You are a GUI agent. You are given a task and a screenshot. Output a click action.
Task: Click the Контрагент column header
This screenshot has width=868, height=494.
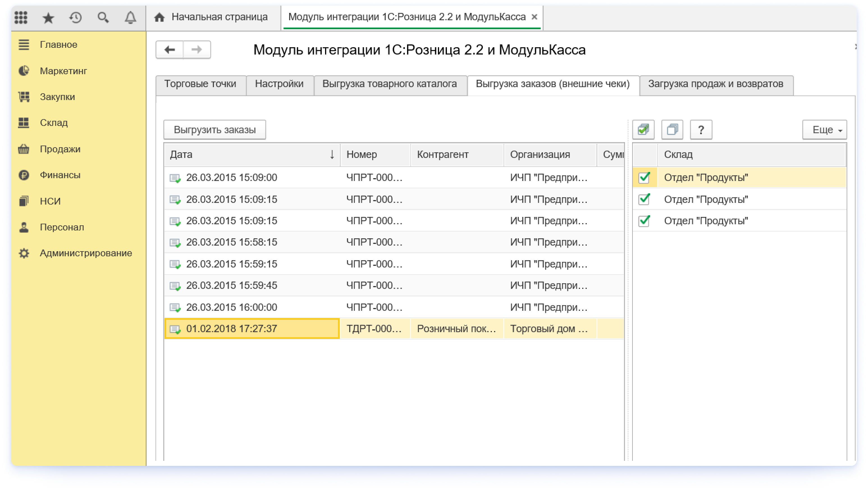pos(457,155)
